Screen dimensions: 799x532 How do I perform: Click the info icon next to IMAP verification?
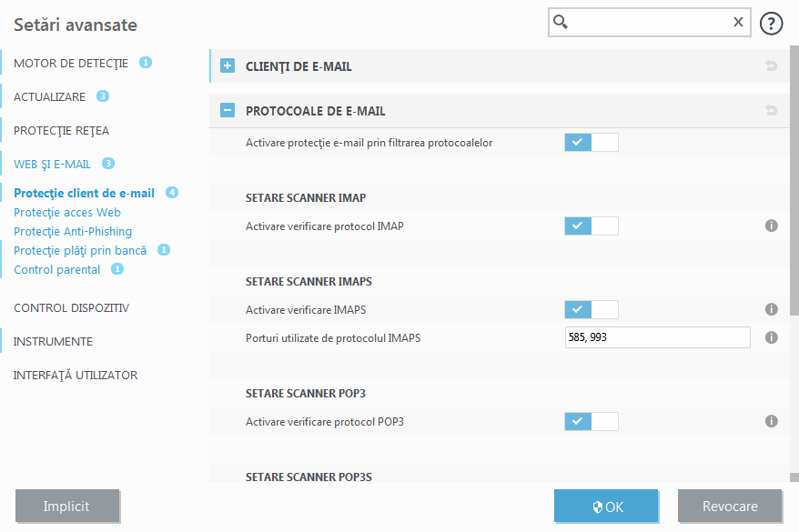pyautogui.click(x=771, y=226)
